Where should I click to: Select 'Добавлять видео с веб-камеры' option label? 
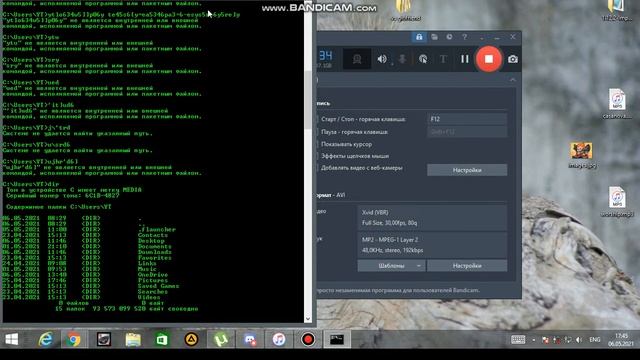(362, 168)
